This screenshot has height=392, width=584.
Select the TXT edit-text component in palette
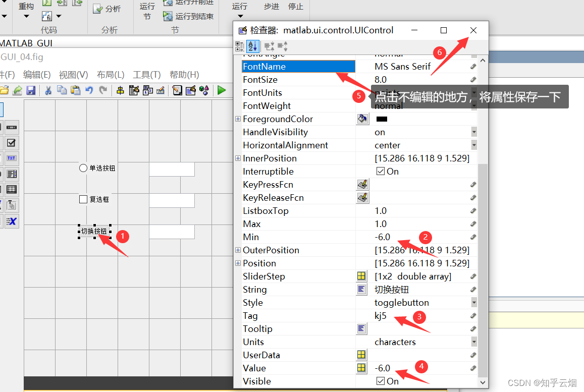coord(13,157)
